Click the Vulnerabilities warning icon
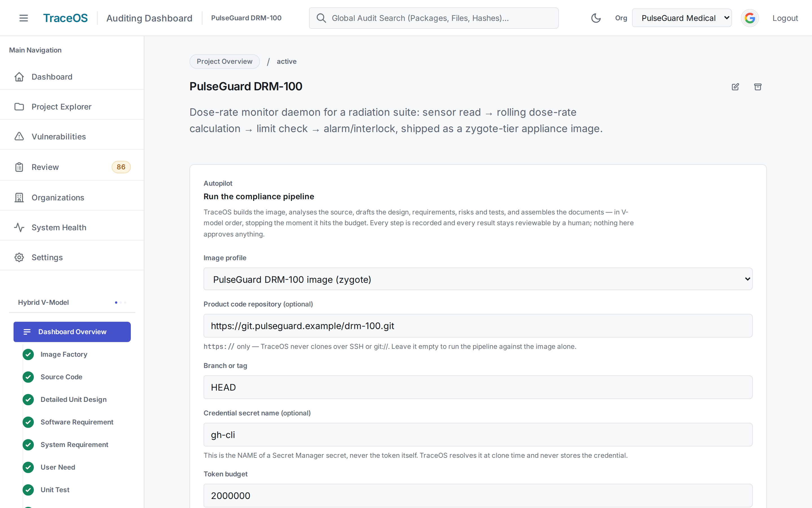This screenshot has height=508, width=812. [19, 136]
